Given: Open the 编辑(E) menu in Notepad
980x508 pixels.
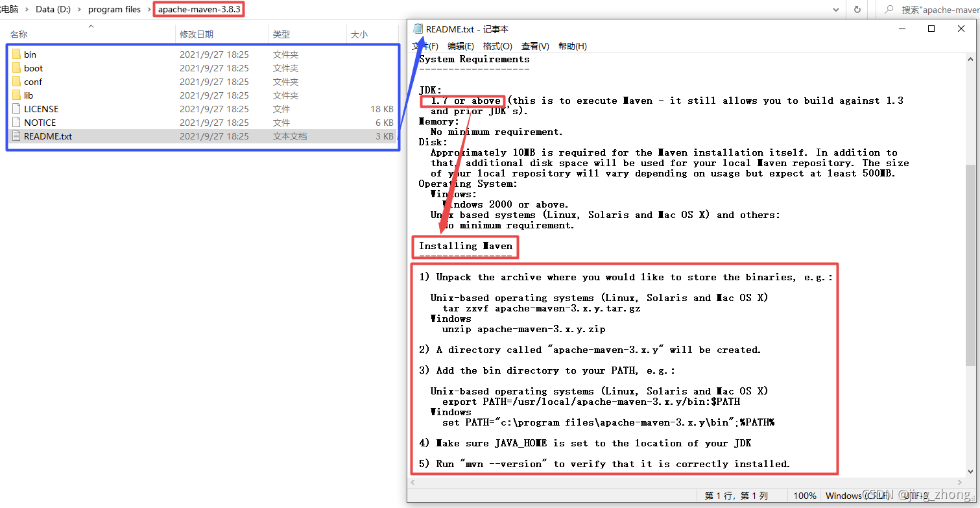Looking at the screenshot, I should pyautogui.click(x=460, y=46).
